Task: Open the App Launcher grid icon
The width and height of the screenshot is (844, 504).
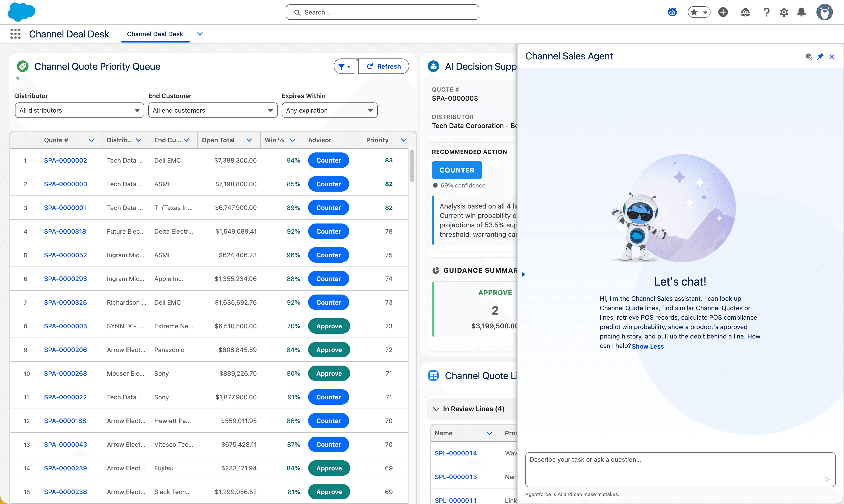Action: tap(15, 34)
